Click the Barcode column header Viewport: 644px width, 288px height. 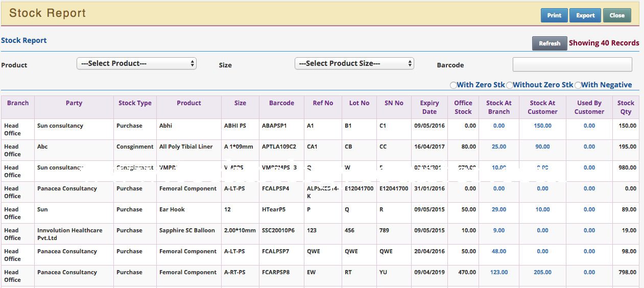281,103
